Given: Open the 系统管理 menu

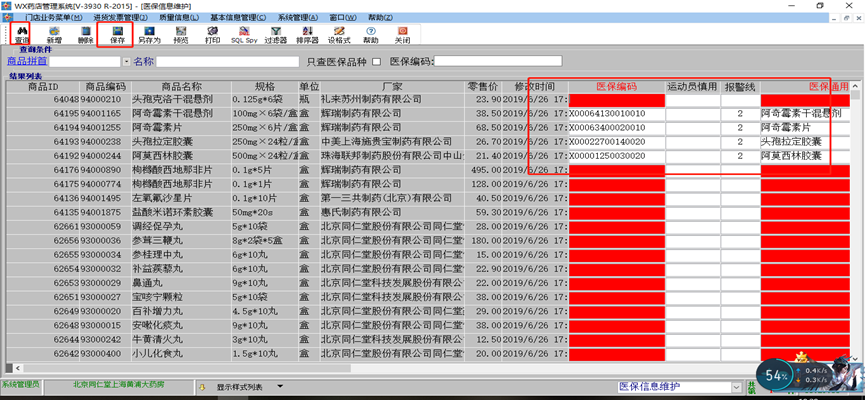Looking at the screenshot, I should coord(297,18).
